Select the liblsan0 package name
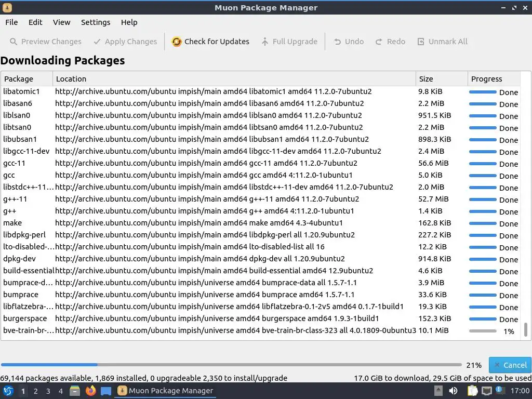The width and height of the screenshot is (532, 399). coord(17,115)
